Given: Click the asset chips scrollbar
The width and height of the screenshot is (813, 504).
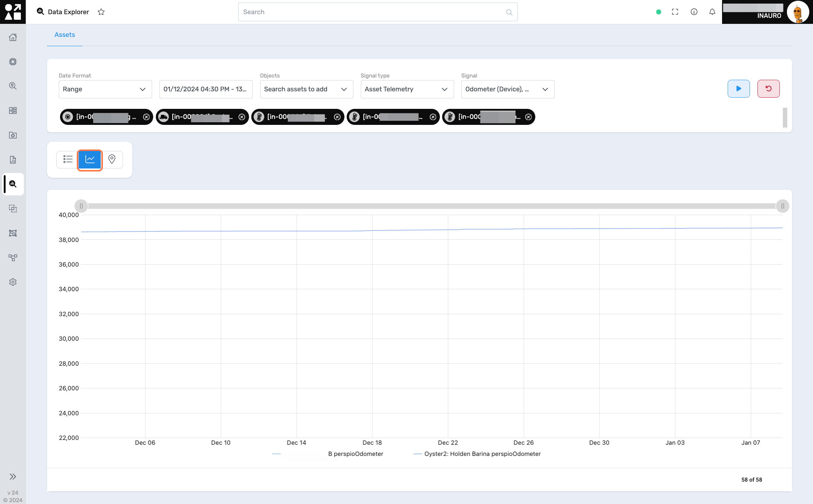Looking at the screenshot, I should 785,117.
